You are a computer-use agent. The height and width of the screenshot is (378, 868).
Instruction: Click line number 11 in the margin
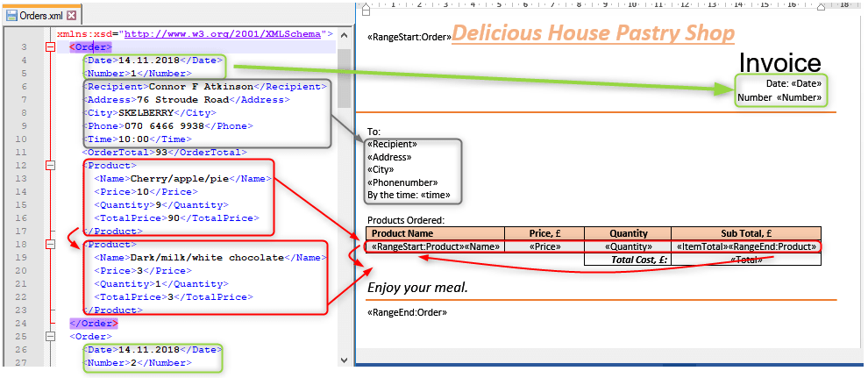[23, 153]
